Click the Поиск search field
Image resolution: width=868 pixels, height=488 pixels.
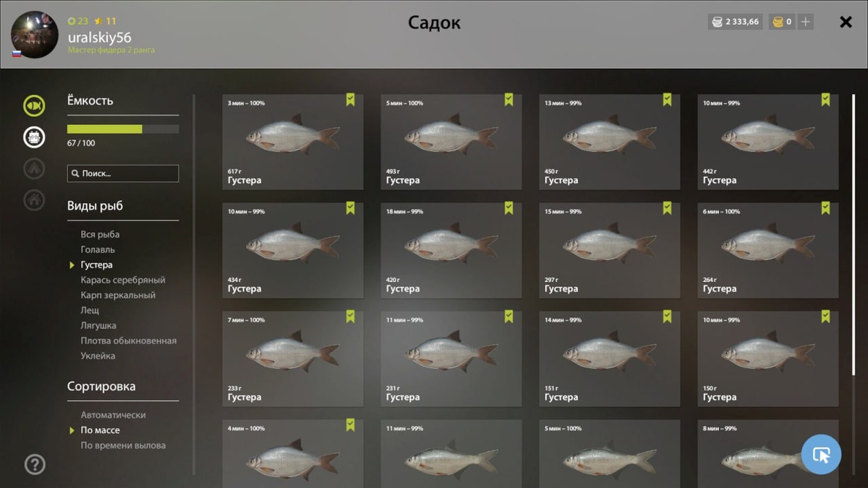click(x=123, y=174)
